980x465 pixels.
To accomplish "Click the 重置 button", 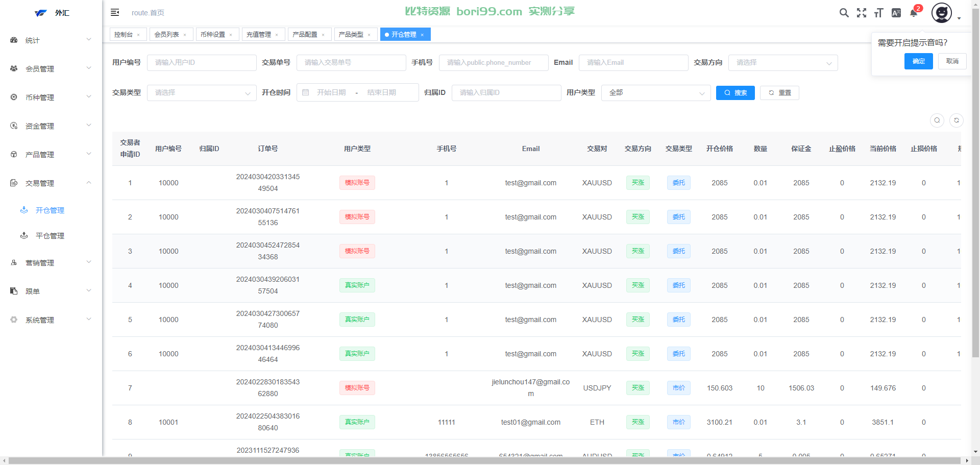I will 779,93.
